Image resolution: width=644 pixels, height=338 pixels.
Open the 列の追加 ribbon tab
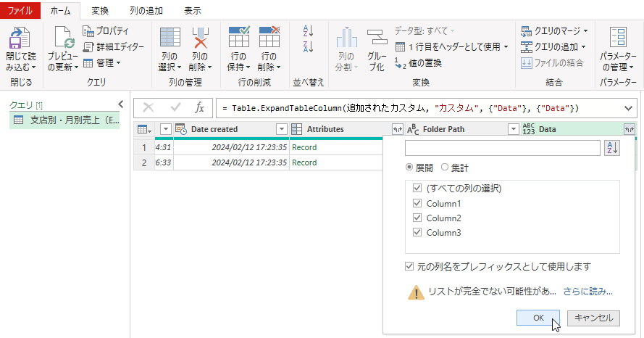coord(146,11)
